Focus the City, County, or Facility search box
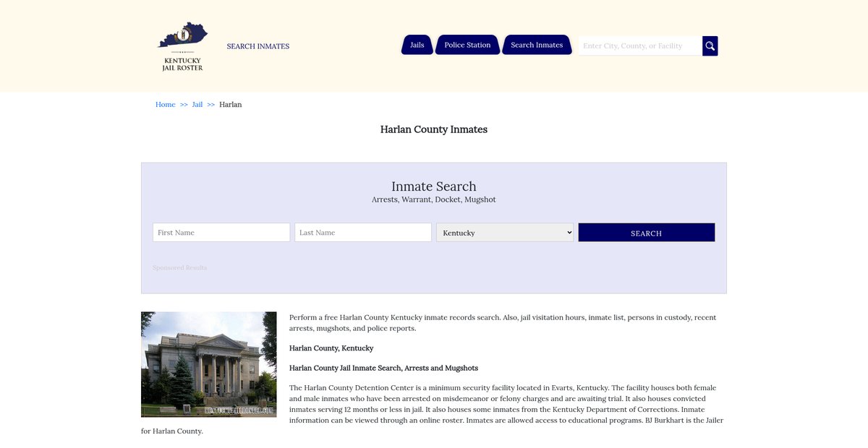The height and width of the screenshot is (448, 868). (640, 46)
